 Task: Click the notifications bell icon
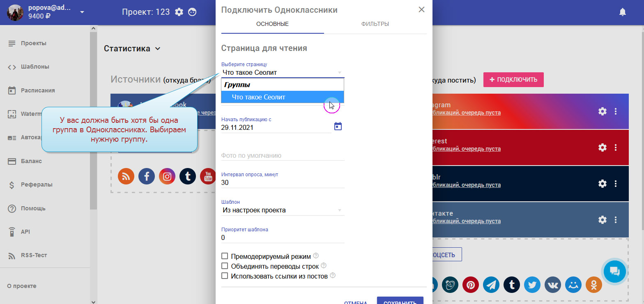(623, 12)
